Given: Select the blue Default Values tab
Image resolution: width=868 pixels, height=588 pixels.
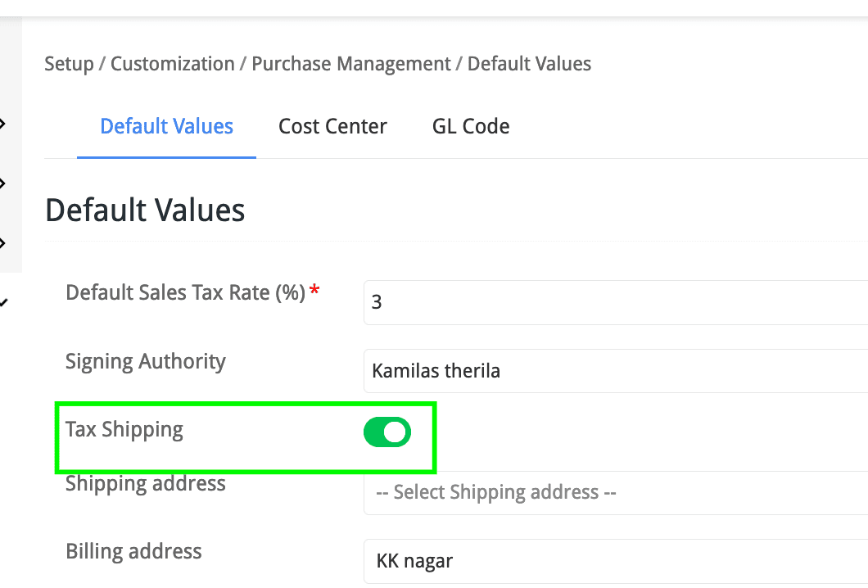Looking at the screenshot, I should (166, 127).
